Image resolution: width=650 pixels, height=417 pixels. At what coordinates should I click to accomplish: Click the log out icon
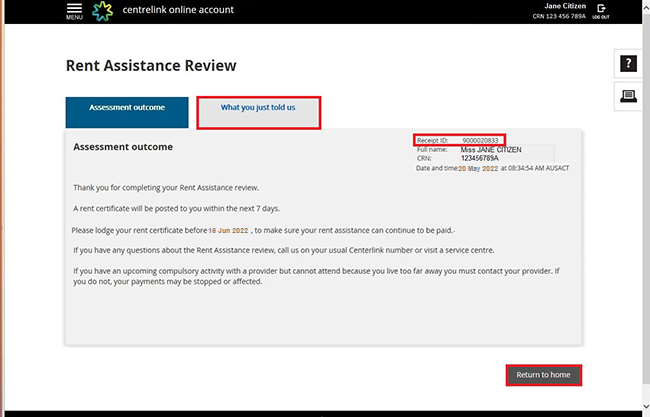[601, 11]
